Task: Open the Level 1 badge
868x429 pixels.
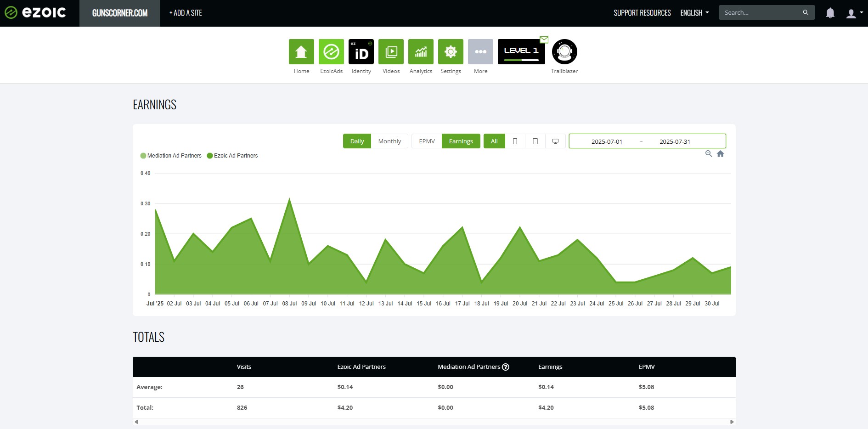Action: 521,51
